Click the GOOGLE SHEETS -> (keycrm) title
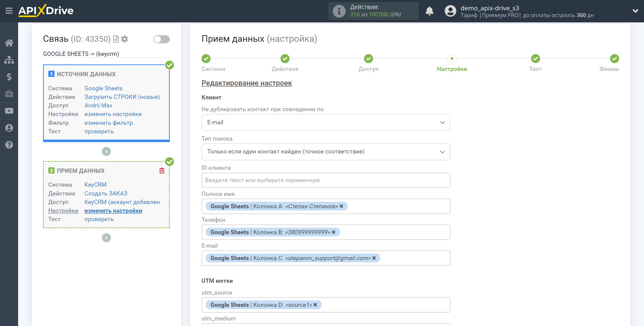The image size is (644, 326). [x=81, y=54]
